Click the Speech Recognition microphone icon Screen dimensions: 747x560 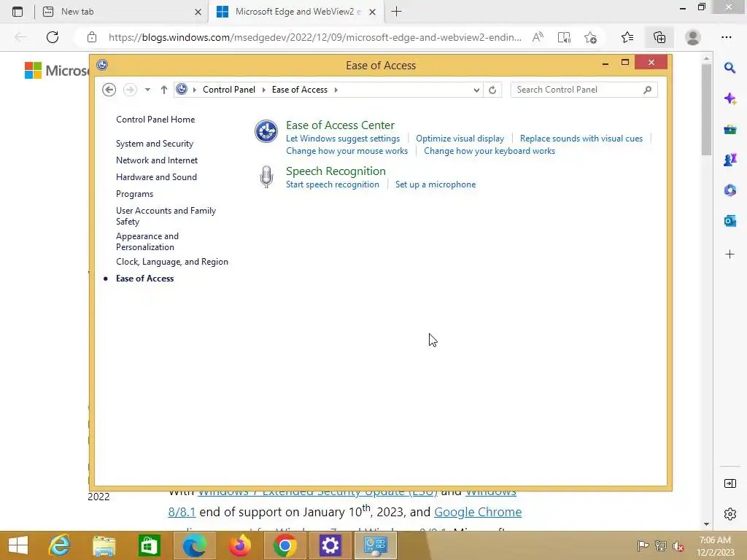[266, 176]
